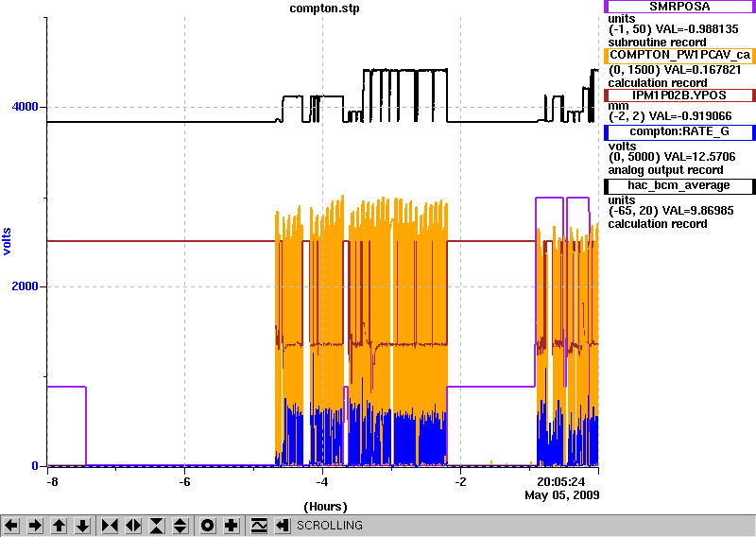Click the vertical volts axis label
The height and width of the screenshot is (537, 756).
coord(7,241)
